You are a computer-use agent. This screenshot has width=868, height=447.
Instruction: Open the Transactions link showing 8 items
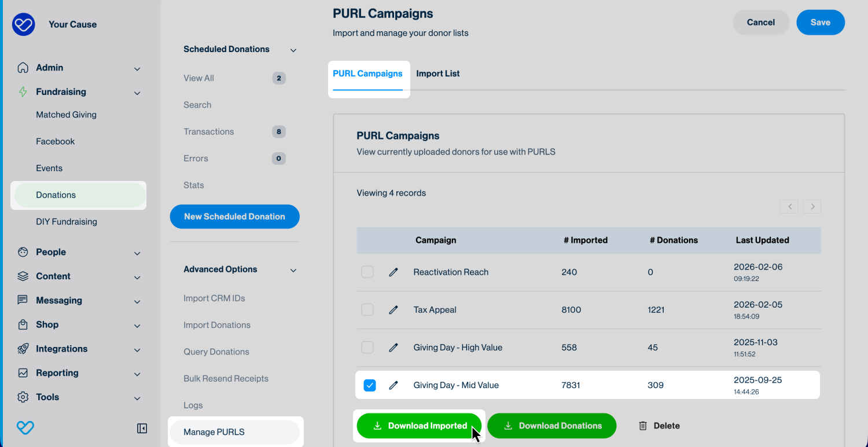(x=209, y=132)
